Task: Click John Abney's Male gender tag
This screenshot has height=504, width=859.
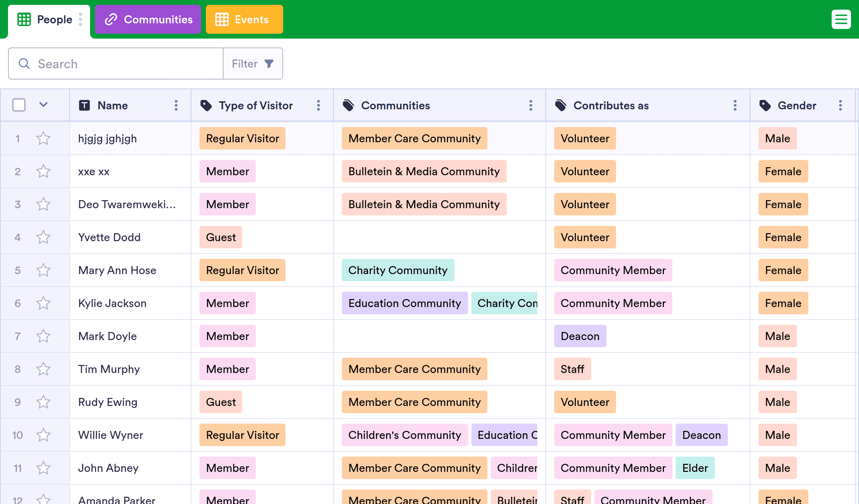Action: point(777,468)
